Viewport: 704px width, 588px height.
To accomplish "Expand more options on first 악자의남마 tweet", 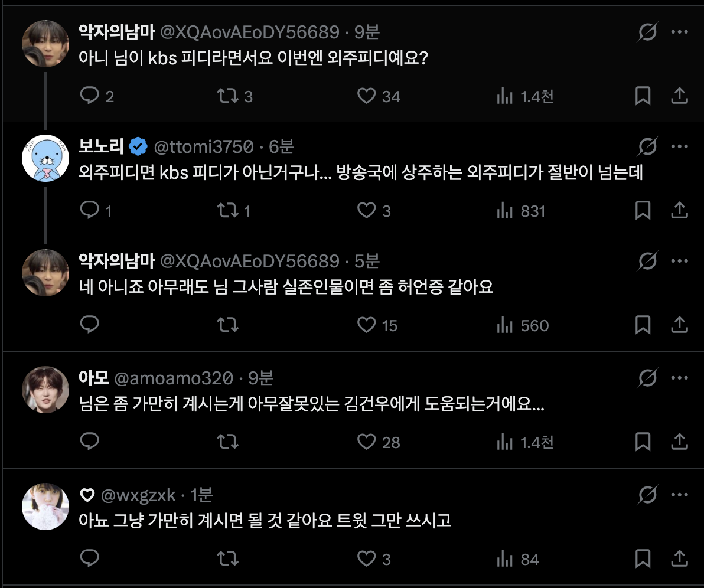I will click(x=680, y=32).
